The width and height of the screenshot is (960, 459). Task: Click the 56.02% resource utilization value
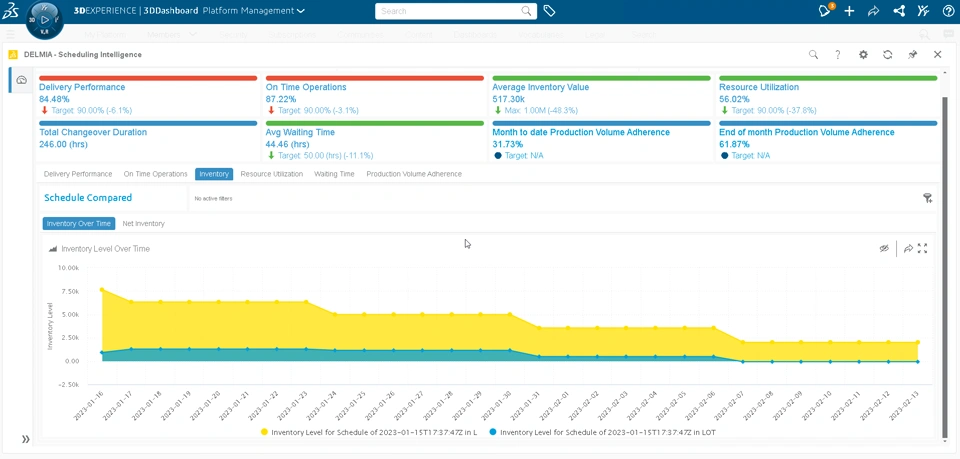tap(735, 99)
